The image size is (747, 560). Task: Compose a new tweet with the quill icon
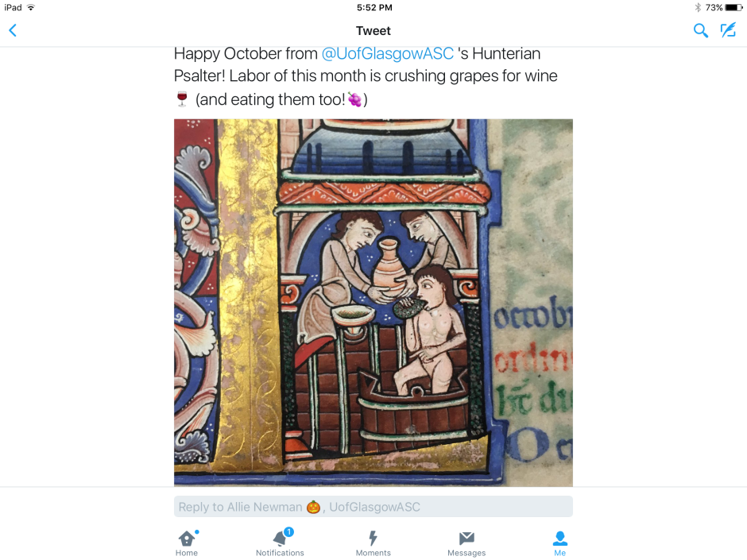pos(728,31)
